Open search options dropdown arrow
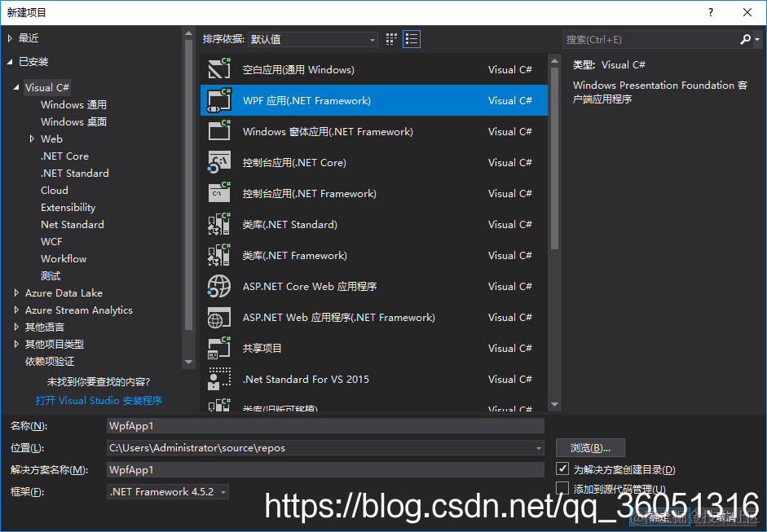Screen dimensions: 767x532 coord(757,39)
